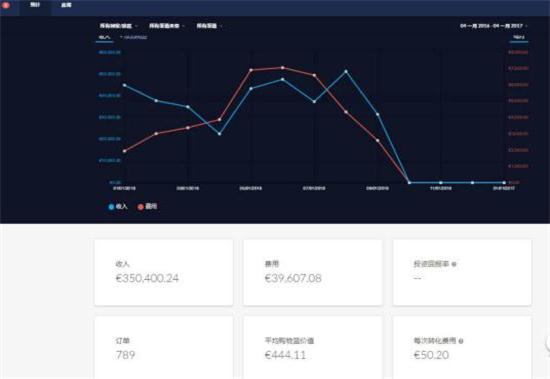This screenshot has height=379, width=550.
Task: Click the 订单 789 summary card
Action: pyautogui.click(x=164, y=347)
